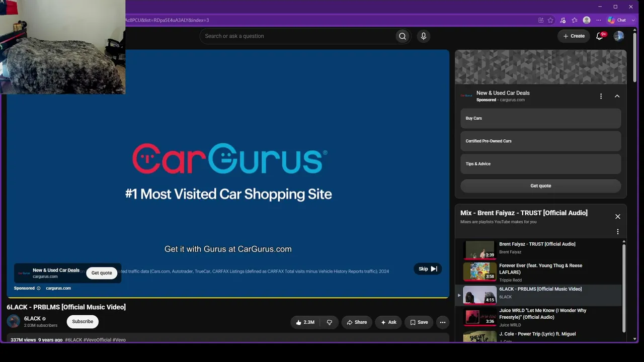Click 'New & Used Car Deals' panel title

pyautogui.click(x=503, y=93)
